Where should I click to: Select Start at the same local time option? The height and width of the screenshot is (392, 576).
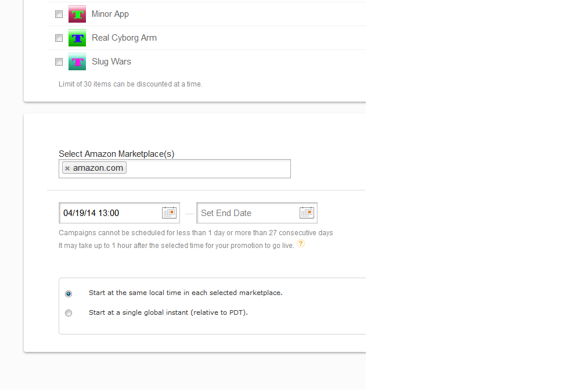coord(69,293)
